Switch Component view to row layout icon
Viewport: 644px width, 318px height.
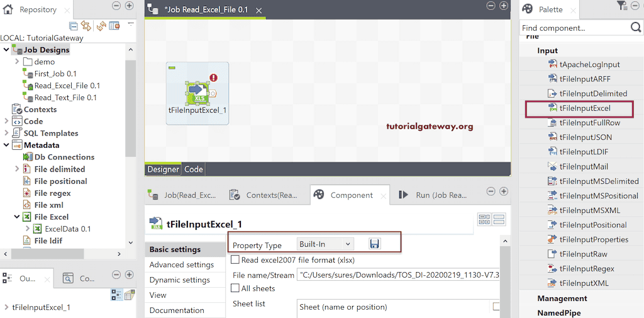[x=499, y=219]
